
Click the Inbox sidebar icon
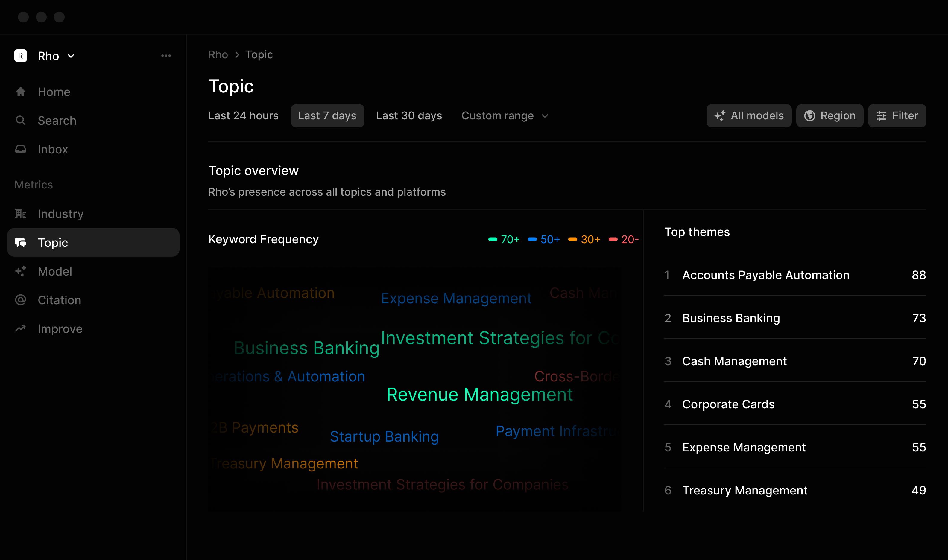click(21, 149)
